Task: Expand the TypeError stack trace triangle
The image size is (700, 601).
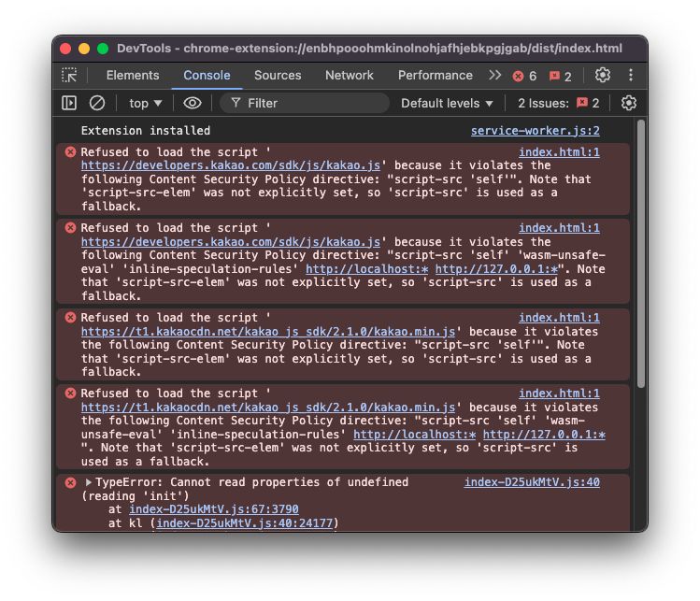Action: coord(89,482)
